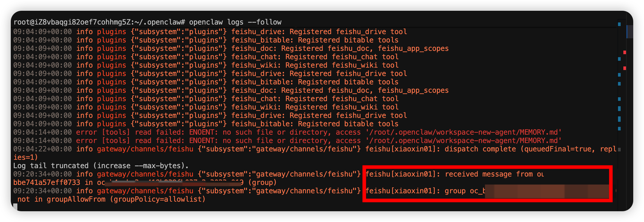
Task: Click the first 'feishu_app_scopes' log entry
Action: pyautogui.click(x=413, y=48)
